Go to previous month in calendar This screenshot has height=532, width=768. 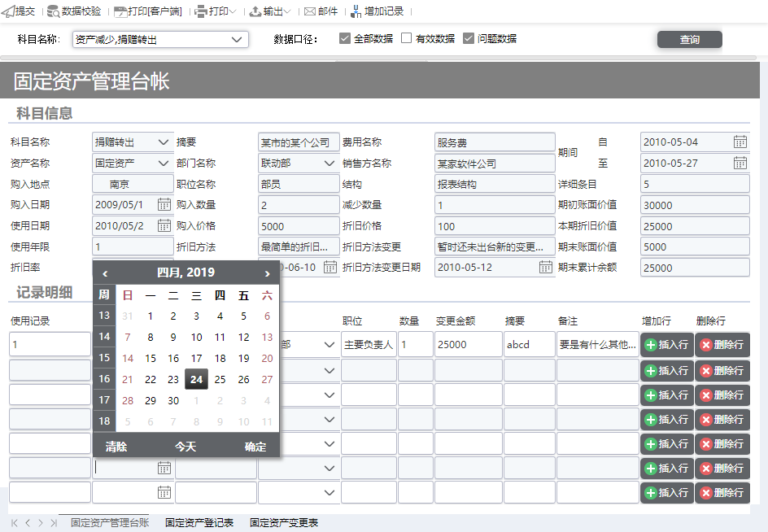pos(105,273)
